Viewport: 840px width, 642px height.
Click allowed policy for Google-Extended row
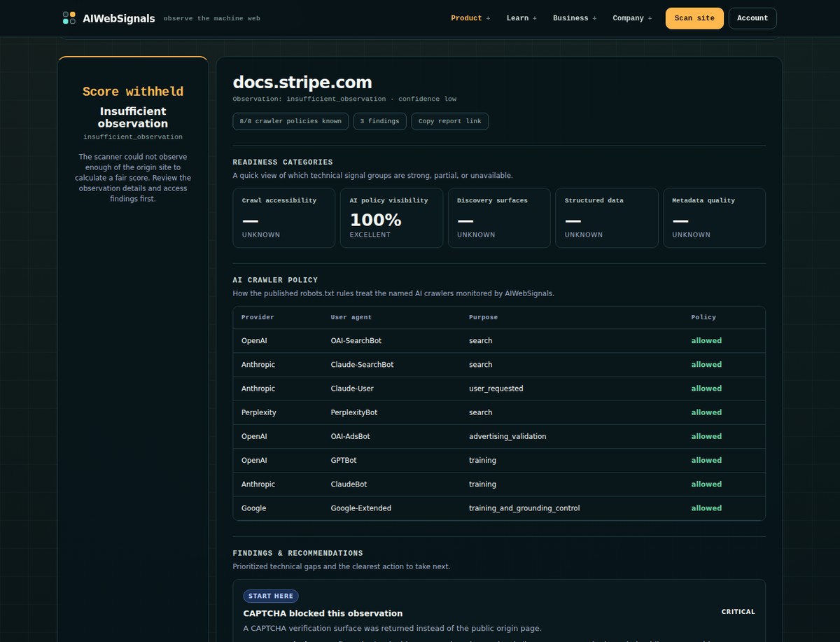pos(706,508)
